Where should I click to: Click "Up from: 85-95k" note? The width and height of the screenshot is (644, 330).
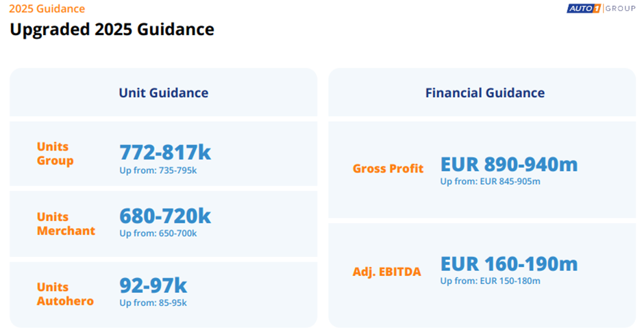coord(153,303)
